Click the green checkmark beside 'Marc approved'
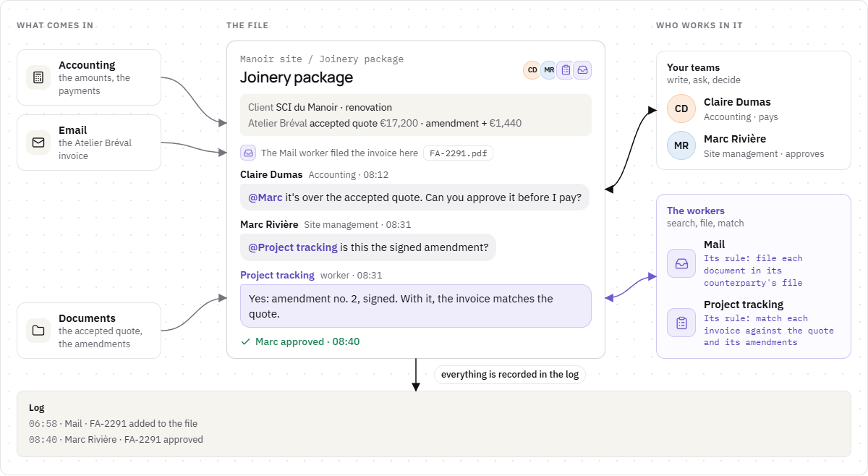The image size is (868, 476). click(245, 341)
